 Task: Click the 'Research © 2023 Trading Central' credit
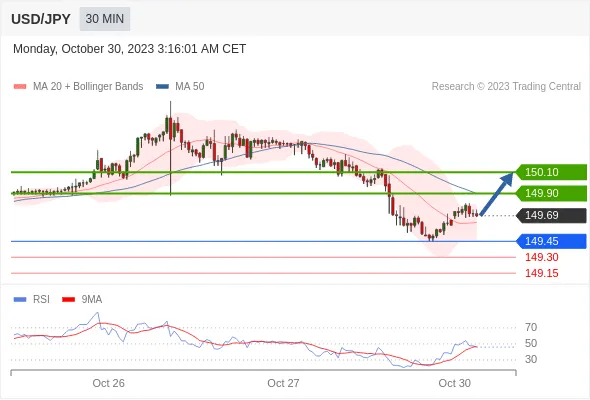(506, 87)
